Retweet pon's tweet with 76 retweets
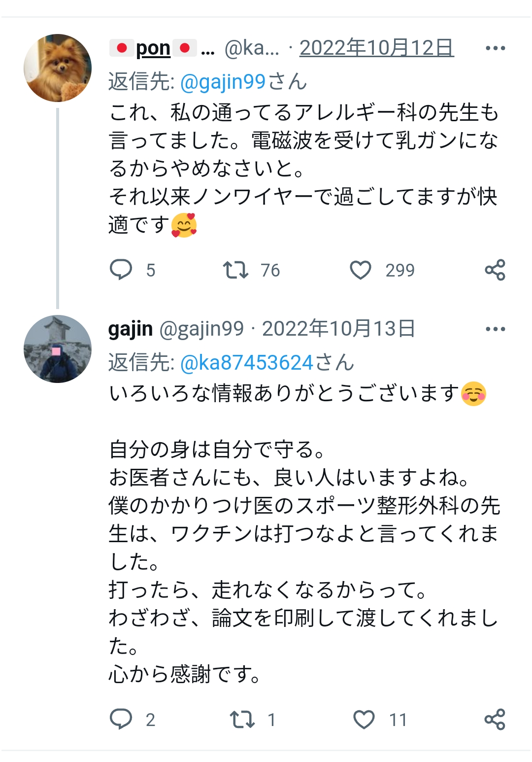 tap(235, 270)
